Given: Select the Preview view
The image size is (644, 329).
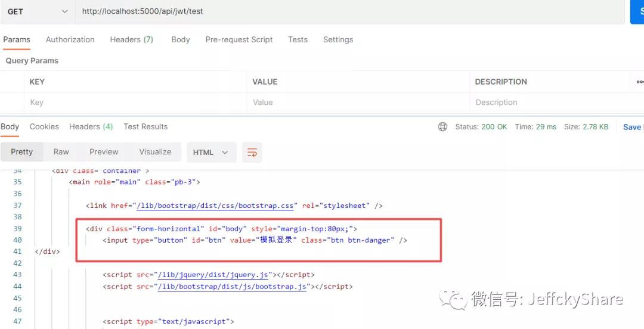Looking at the screenshot, I should (104, 152).
